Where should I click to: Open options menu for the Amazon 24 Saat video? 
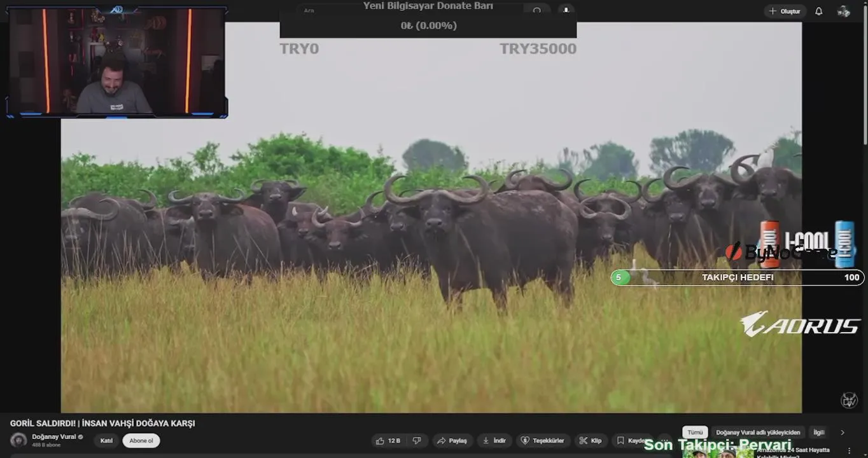tap(849, 451)
